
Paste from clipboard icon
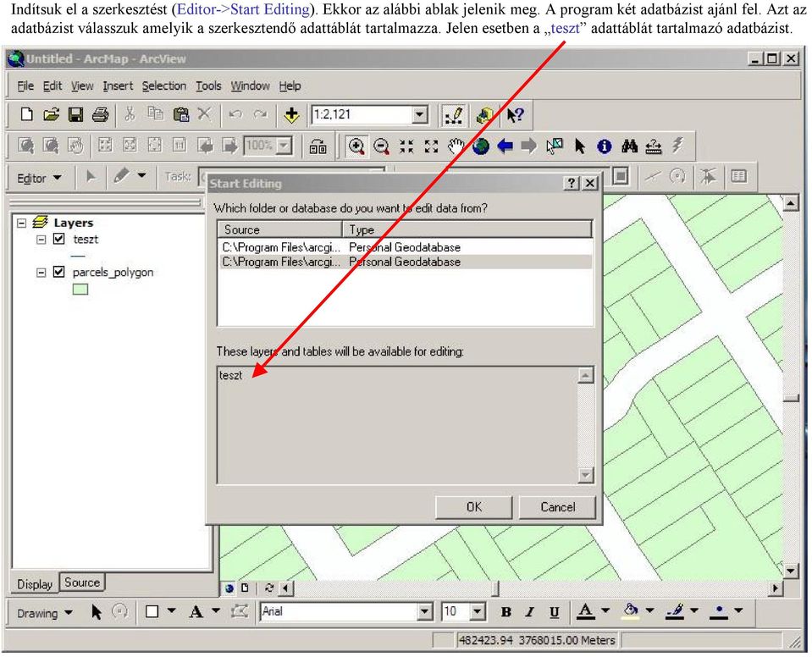coord(180,114)
